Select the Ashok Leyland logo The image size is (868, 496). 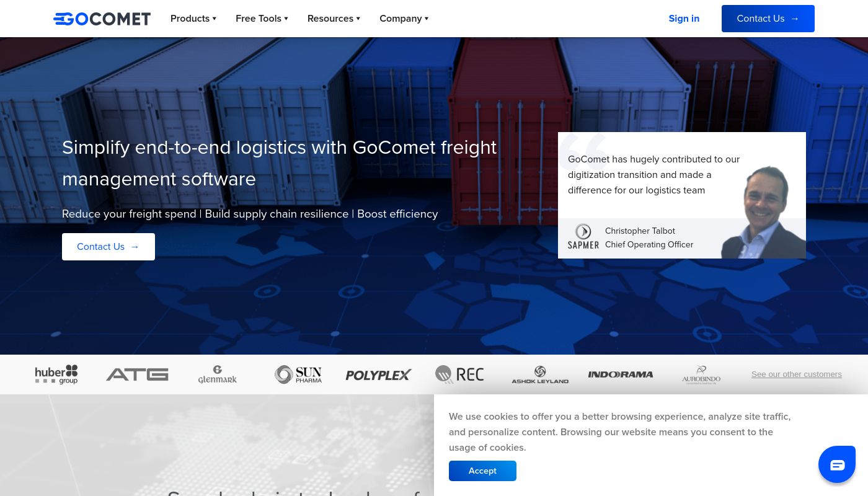540,374
